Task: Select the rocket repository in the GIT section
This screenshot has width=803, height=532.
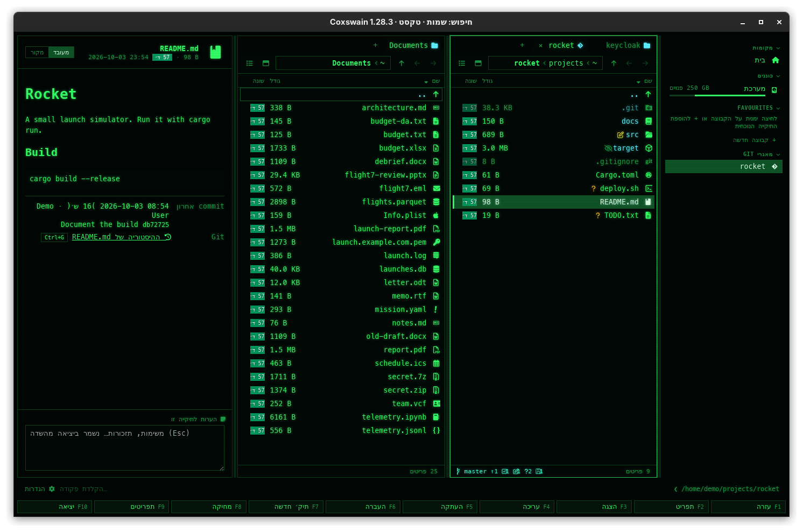Action: pos(724,167)
